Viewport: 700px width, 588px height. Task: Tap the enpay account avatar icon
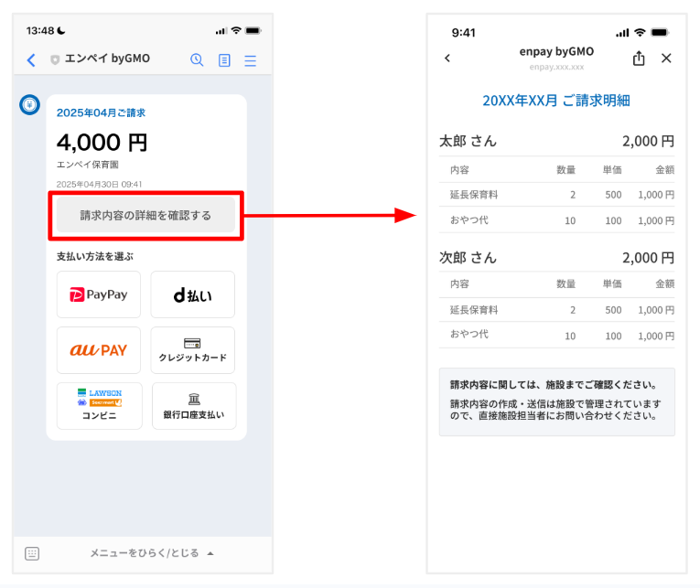pos(29,105)
